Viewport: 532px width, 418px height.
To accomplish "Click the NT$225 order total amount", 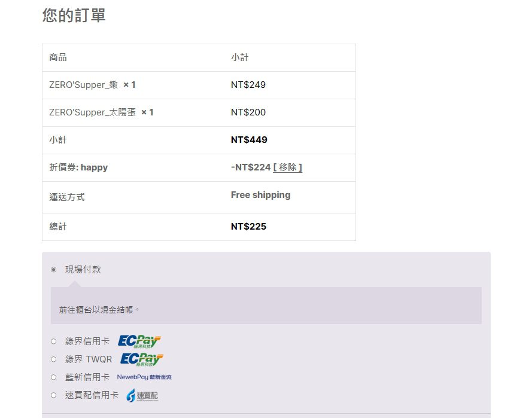I will pos(248,227).
